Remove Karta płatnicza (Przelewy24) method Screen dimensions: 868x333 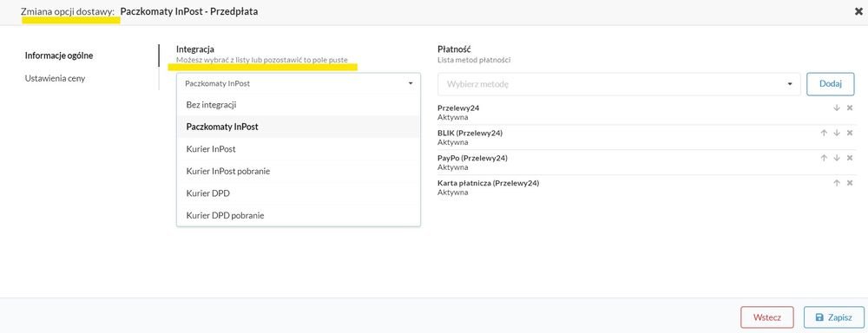tap(850, 183)
